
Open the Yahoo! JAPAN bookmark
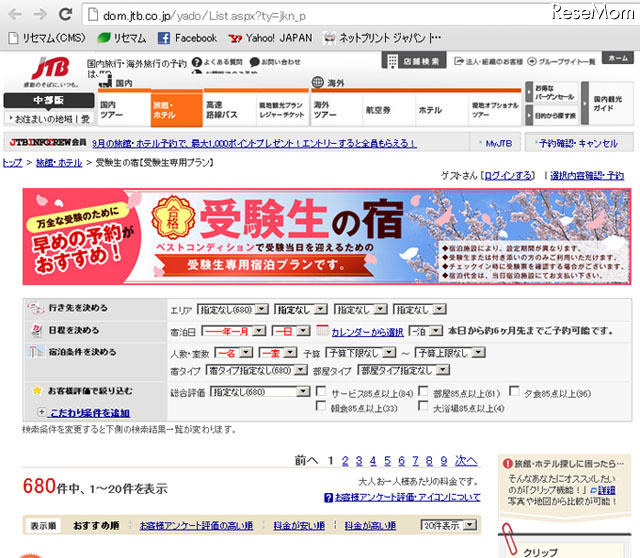point(270,38)
